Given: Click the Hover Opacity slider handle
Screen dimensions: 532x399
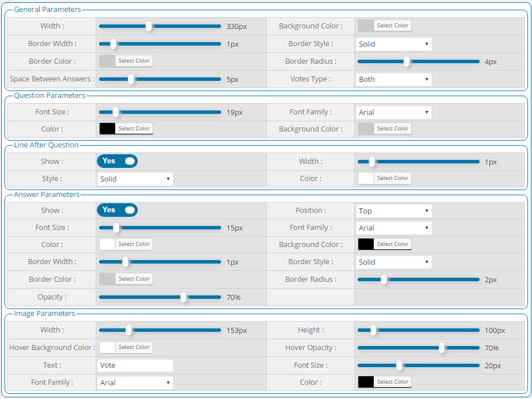Looking at the screenshot, I should coord(442,348).
